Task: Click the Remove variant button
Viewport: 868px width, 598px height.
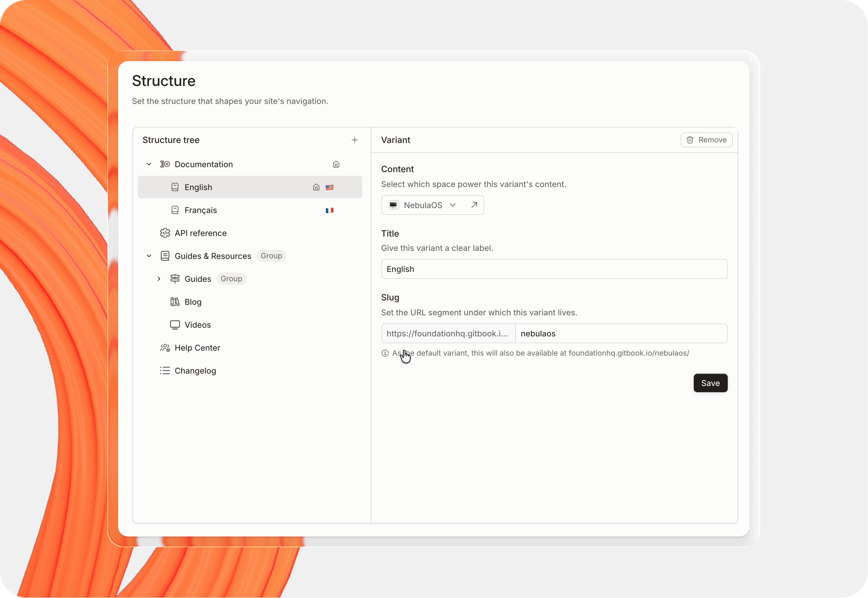Action: coord(706,140)
